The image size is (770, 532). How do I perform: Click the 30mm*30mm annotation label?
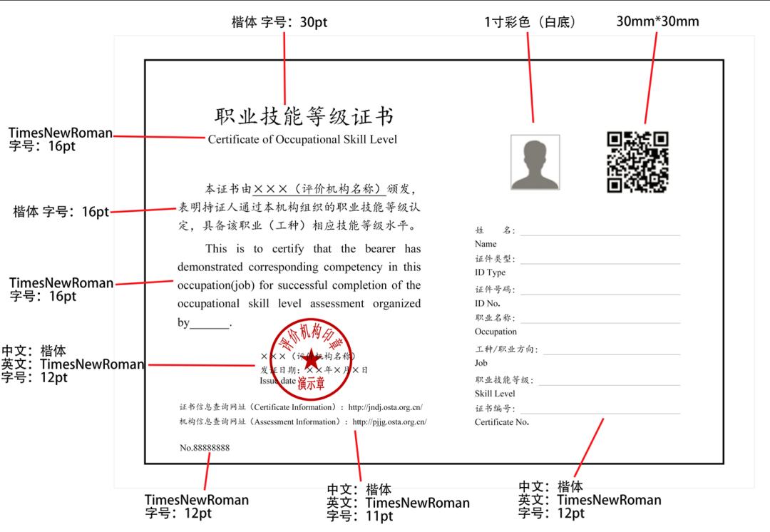[x=657, y=21]
